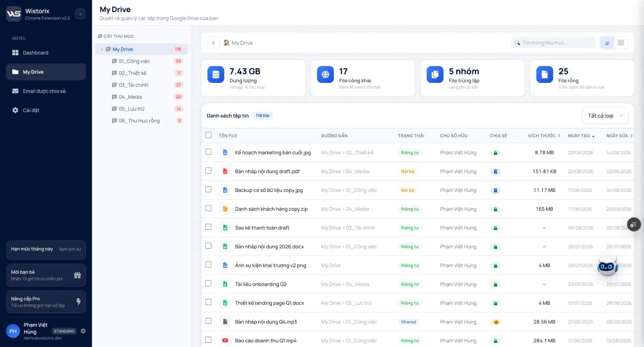Open the Phạm Việt Hùng profile avatar
This screenshot has width=644, height=347.
click(x=13, y=331)
